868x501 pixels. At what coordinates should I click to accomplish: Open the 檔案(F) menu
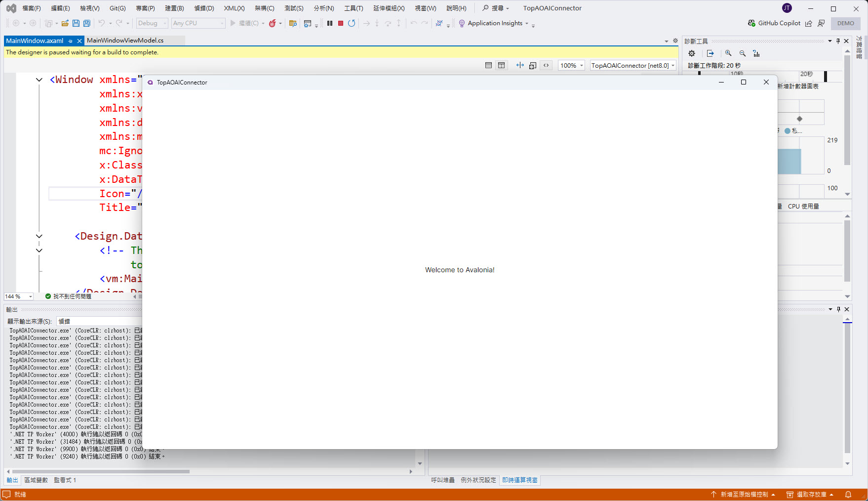[32, 8]
